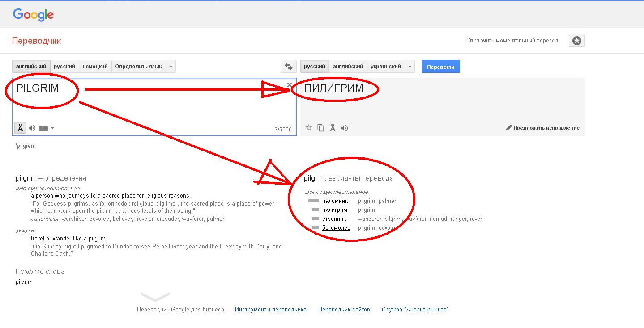Open Инструменты переводчика link
This screenshot has height=328, width=644.
click(271, 309)
